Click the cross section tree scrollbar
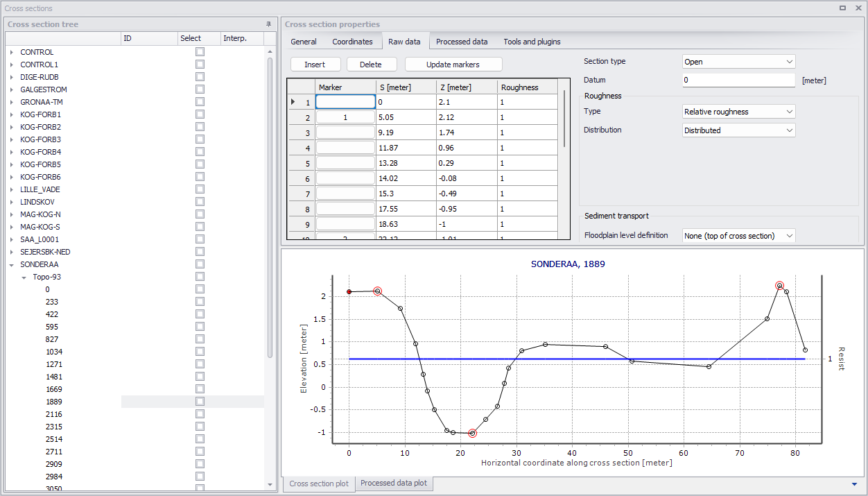868x496 pixels. 270,208
